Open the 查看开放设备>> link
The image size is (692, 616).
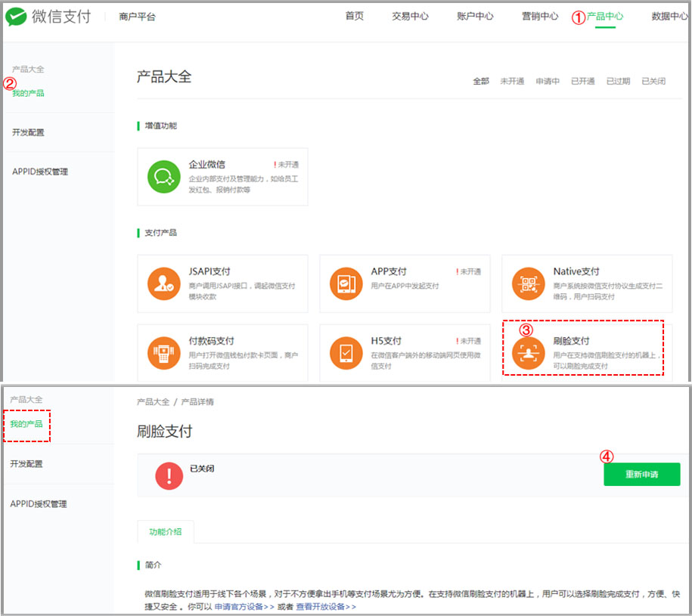click(326, 607)
